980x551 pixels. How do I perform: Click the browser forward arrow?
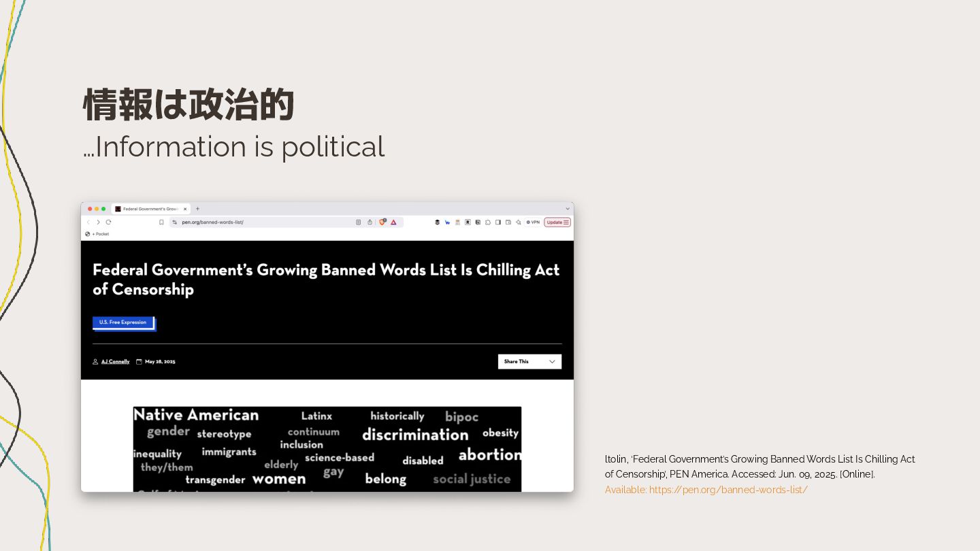[x=98, y=222]
